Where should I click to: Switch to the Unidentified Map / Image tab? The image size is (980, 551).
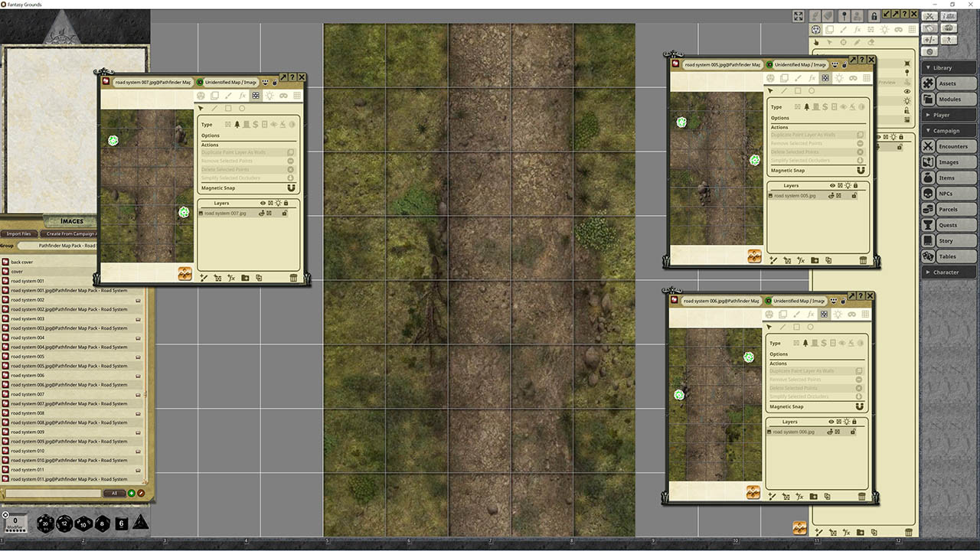(230, 80)
